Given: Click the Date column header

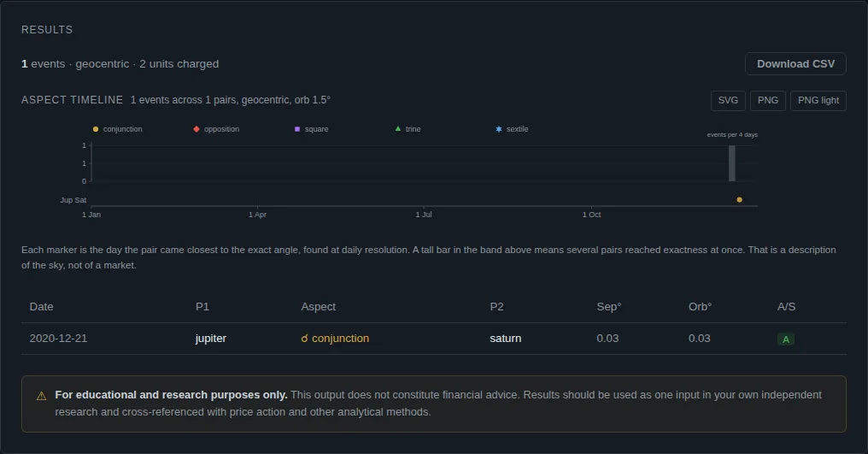Looking at the screenshot, I should tap(42, 307).
